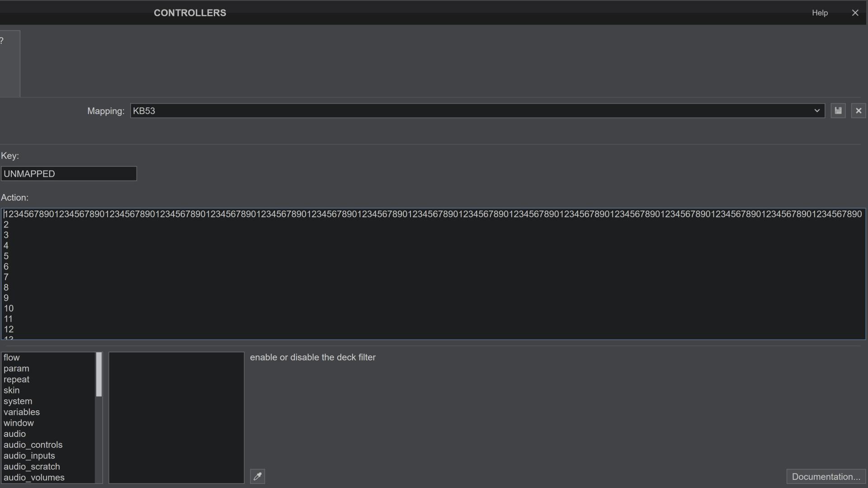This screenshot has width=868, height=488.
Task: Select the audio_controls category
Action: tap(33, 445)
